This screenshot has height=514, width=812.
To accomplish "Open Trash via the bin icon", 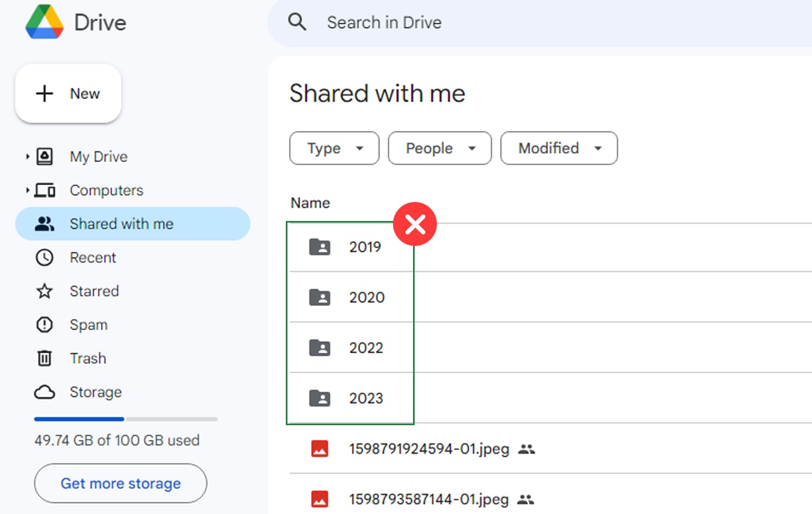I will tap(43, 358).
